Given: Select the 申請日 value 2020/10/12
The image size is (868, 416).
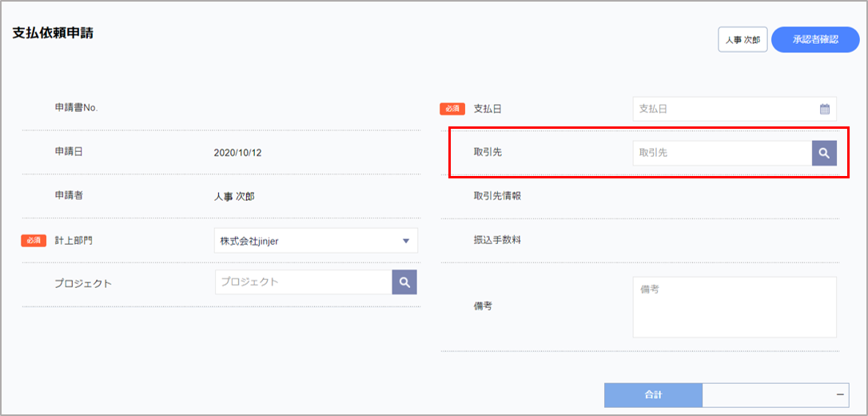Looking at the screenshot, I should click(x=237, y=152).
